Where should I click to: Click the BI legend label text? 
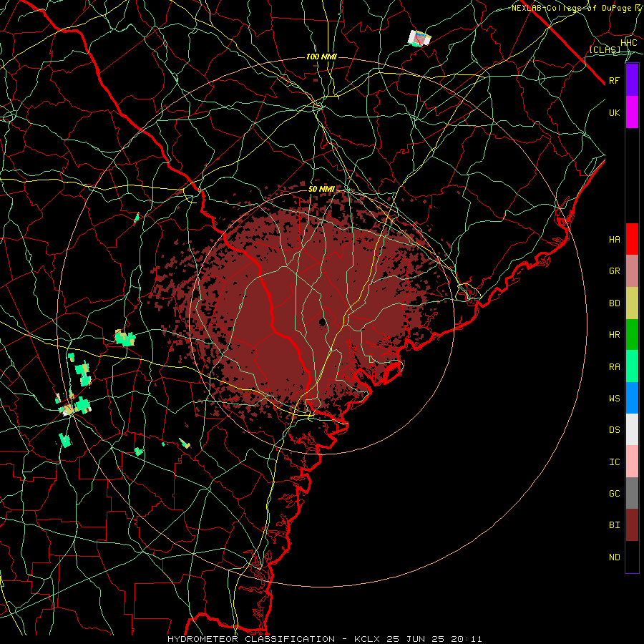click(615, 525)
